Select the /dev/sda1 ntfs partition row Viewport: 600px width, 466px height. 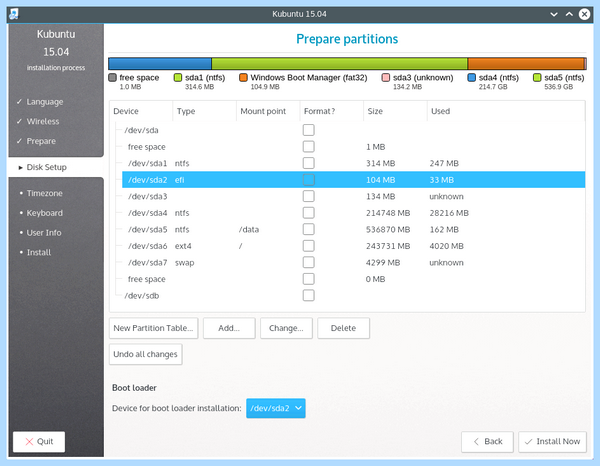pos(353,163)
